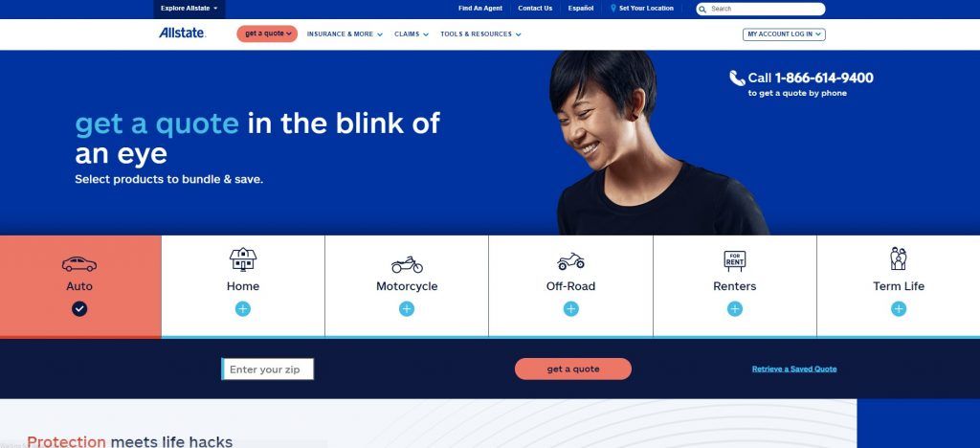Click the For Rent sign icon
This screenshot has height=448, width=980.
tap(734, 260)
